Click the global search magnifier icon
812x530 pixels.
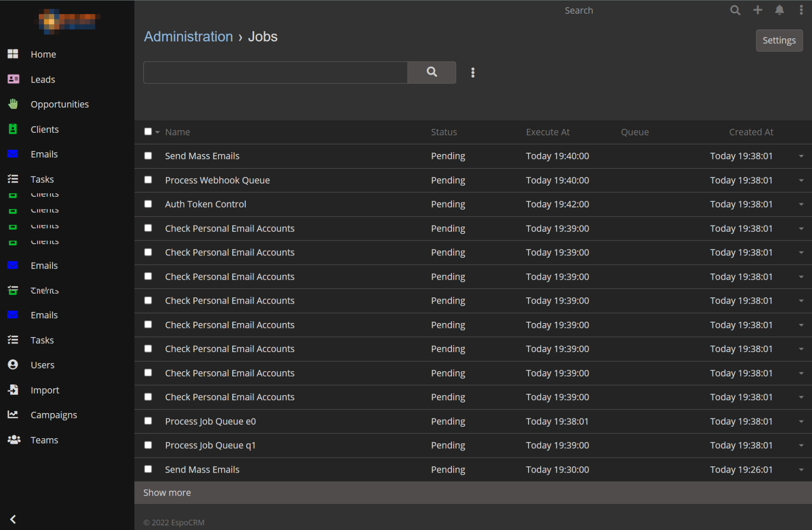click(735, 10)
